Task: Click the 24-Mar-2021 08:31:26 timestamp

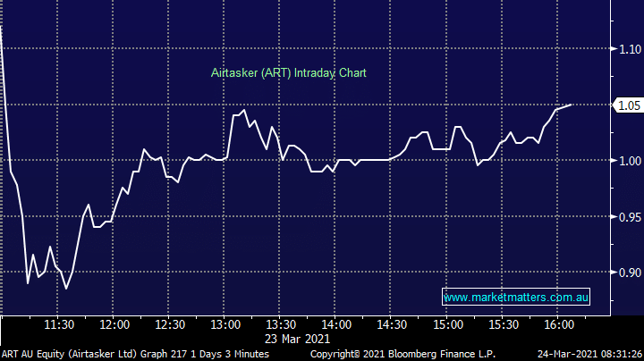Action: pyautogui.click(x=589, y=354)
